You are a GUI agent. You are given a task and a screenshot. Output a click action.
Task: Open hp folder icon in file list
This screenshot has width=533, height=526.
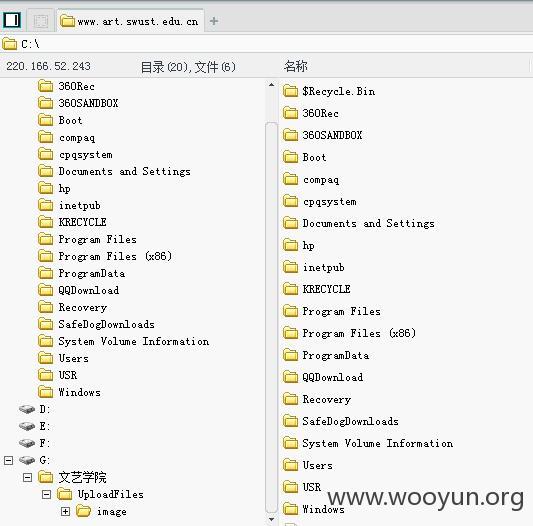point(290,245)
